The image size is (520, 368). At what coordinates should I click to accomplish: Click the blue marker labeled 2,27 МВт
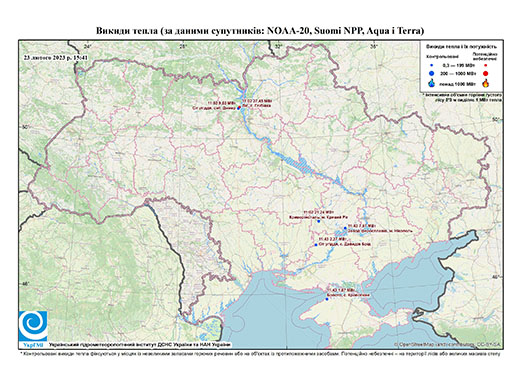tap(316, 245)
